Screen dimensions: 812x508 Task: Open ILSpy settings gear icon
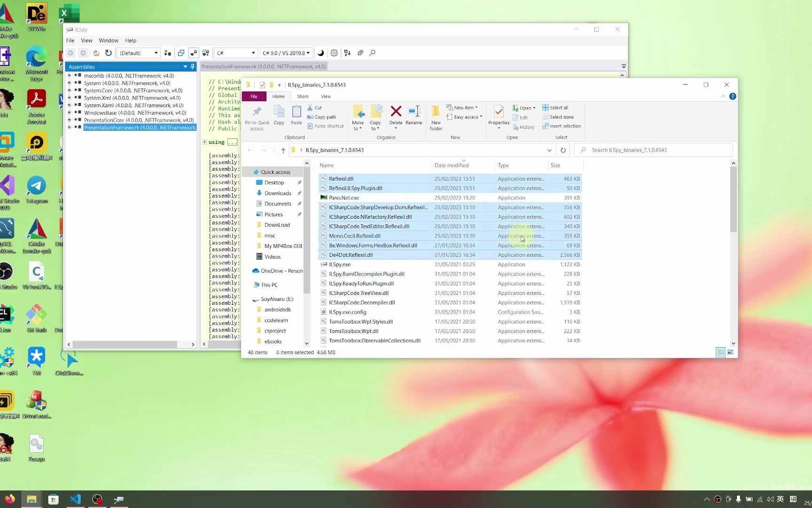point(334,53)
